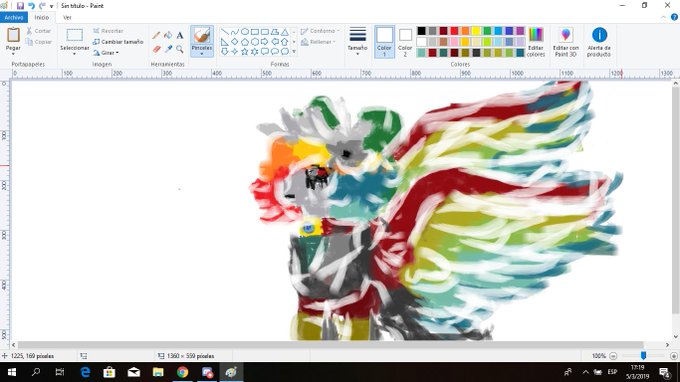This screenshot has width=680, height=382.
Task: Open Microsoft Edge from the taskbar
Action: (85, 372)
